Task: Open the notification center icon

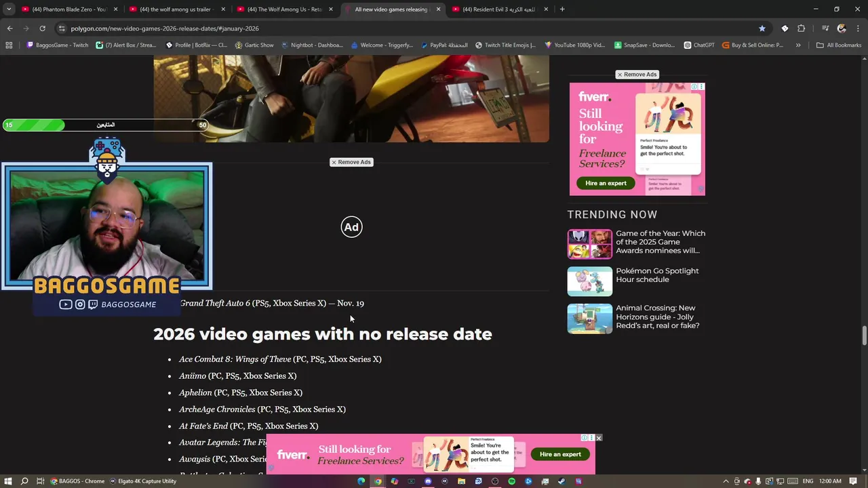Action: click(853, 481)
